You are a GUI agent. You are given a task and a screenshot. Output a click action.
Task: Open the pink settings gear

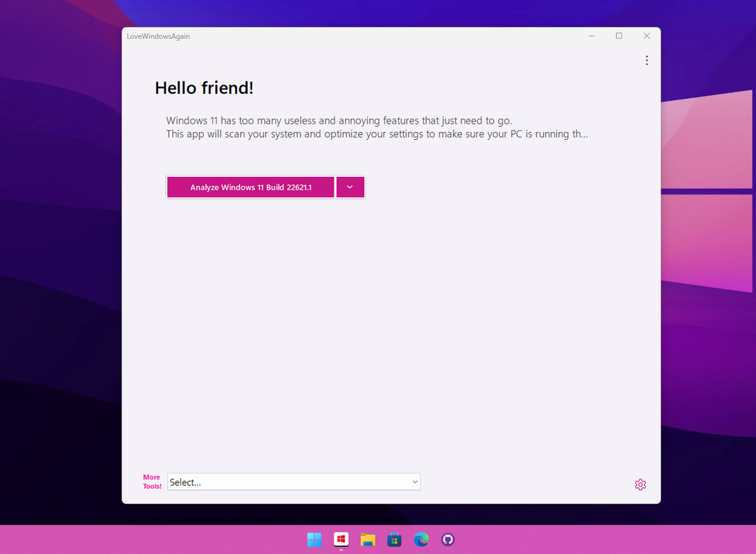[x=640, y=484]
